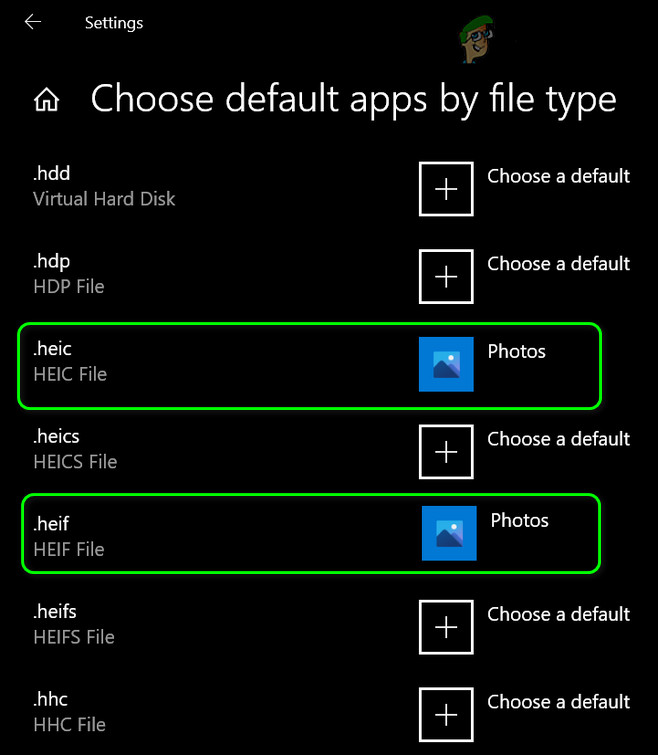The width and height of the screenshot is (658, 755).
Task: Click the Photos app icon for .heif
Action: click(x=449, y=533)
